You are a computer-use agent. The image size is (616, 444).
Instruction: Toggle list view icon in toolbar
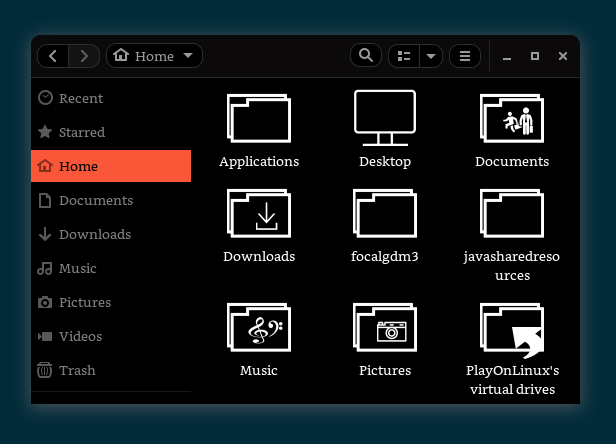coord(404,56)
